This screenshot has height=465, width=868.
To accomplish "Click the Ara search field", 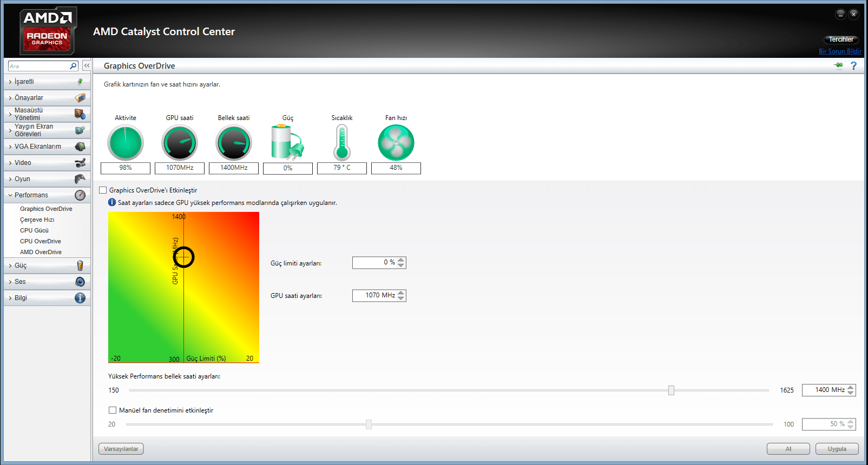I will tap(39, 66).
